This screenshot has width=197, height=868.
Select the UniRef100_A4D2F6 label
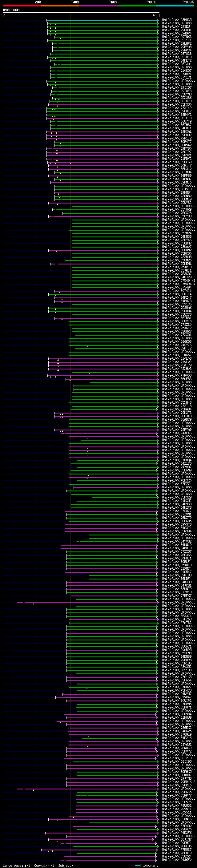177,833
